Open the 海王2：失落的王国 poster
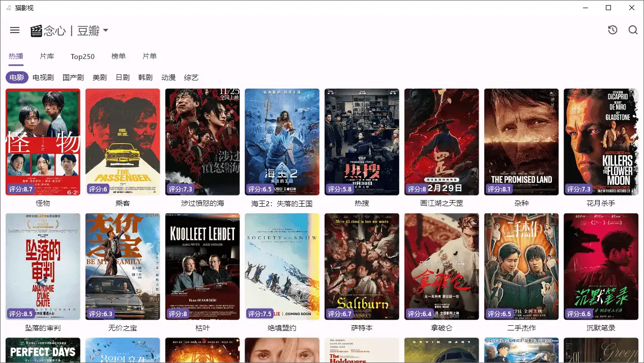The width and height of the screenshot is (644, 363). click(x=282, y=142)
